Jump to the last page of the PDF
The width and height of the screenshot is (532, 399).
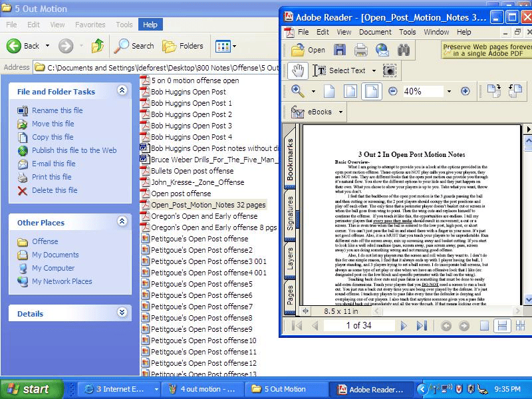click(x=422, y=326)
